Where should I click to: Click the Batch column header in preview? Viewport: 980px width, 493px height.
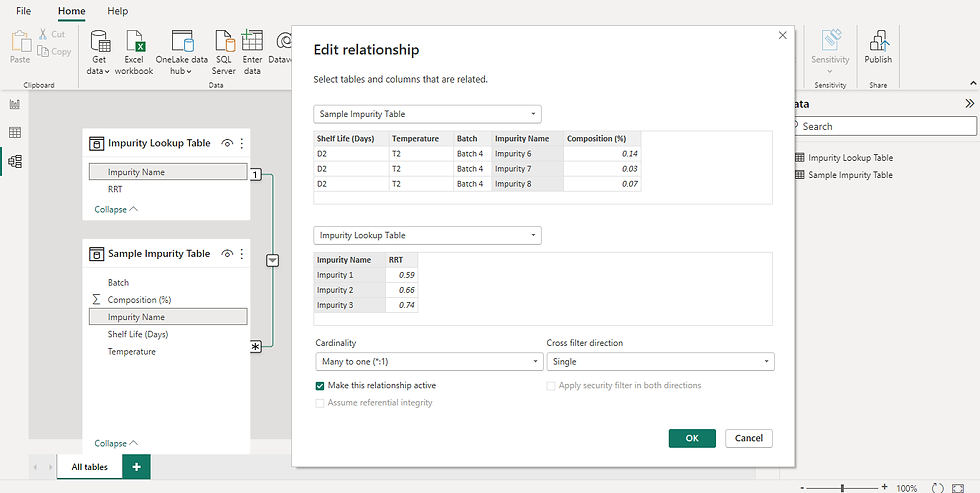pos(472,139)
